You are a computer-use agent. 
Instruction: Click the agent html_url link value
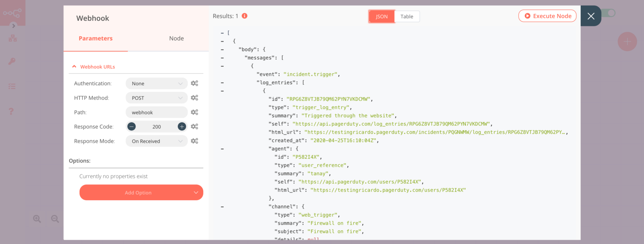[388, 190]
